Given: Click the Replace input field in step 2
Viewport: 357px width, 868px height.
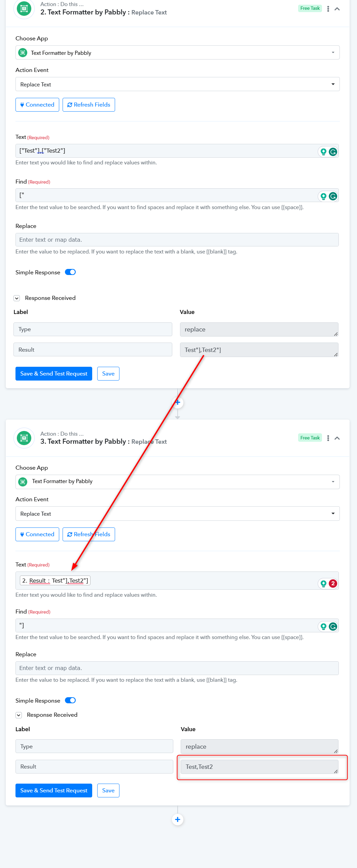Looking at the screenshot, I should pos(177,240).
